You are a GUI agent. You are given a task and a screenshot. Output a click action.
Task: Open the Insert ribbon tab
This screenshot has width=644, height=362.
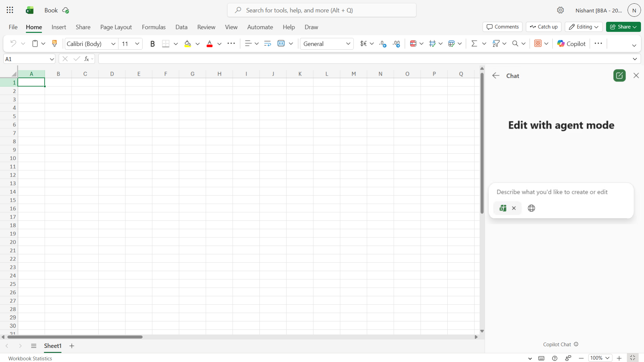(59, 27)
